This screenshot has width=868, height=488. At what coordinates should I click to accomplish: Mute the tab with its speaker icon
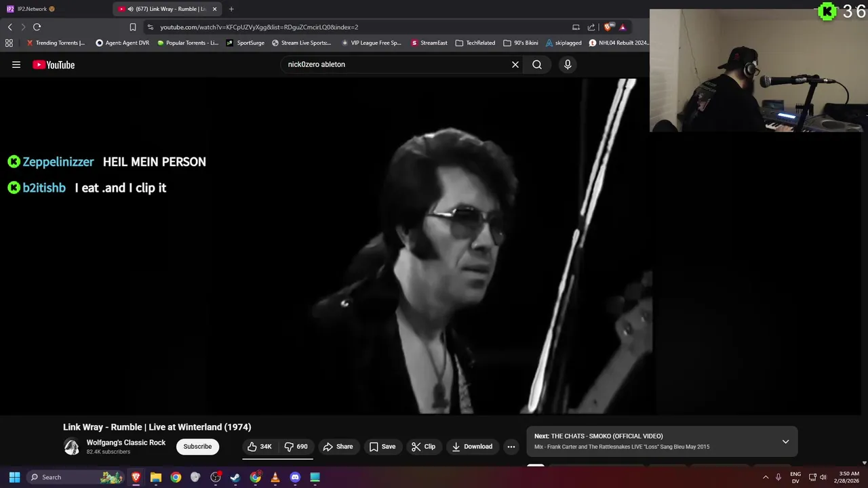pos(130,9)
